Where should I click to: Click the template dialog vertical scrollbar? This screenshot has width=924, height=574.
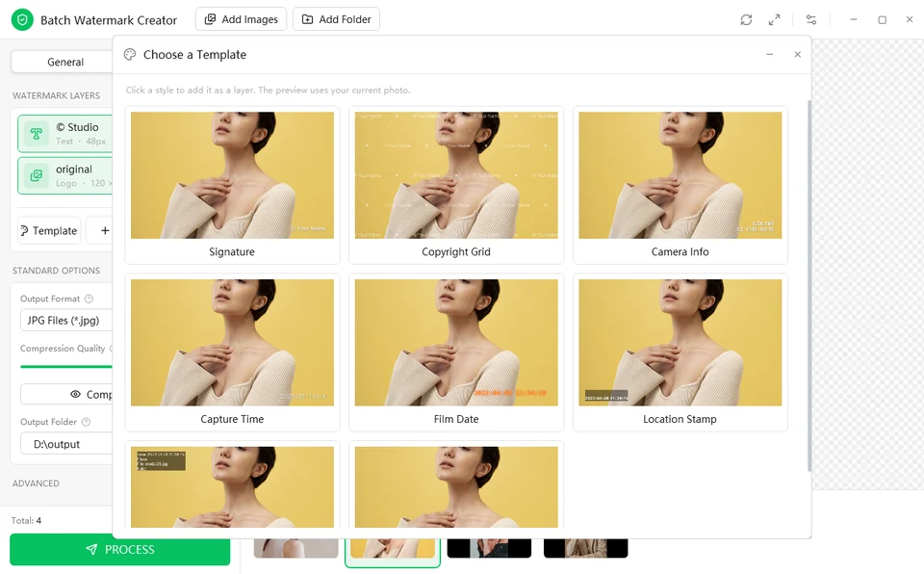pyautogui.click(x=809, y=285)
